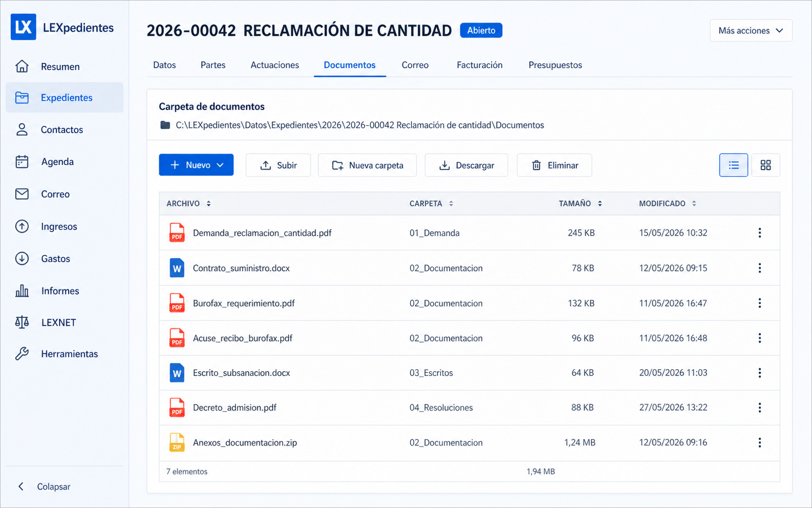Click the Abierto status badge
Image resolution: width=812 pixels, height=508 pixels.
tap(481, 30)
